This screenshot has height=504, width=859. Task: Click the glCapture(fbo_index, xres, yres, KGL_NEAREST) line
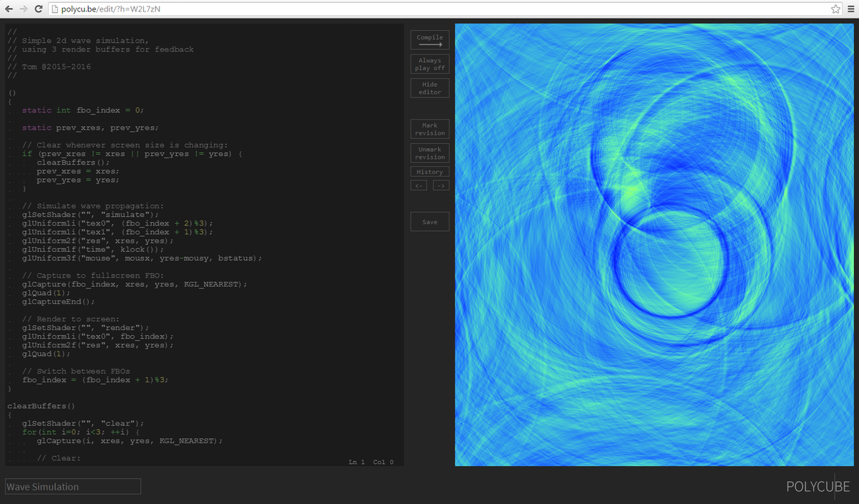pos(135,284)
